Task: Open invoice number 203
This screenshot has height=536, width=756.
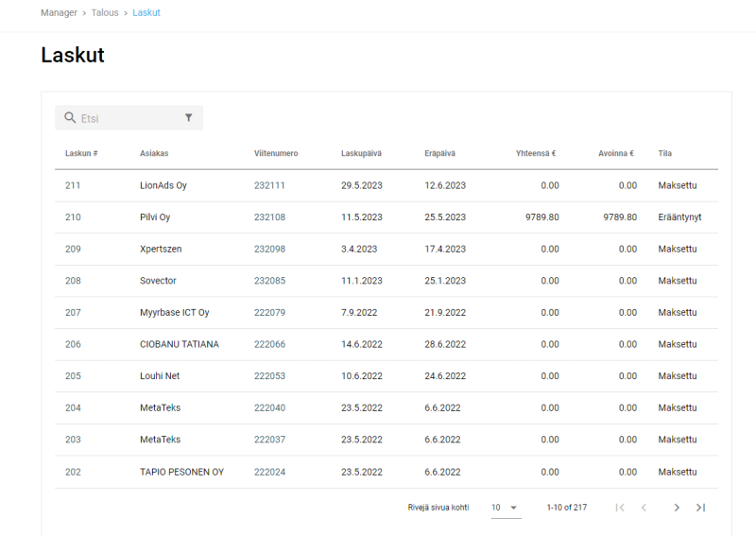Action: pos(73,440)
